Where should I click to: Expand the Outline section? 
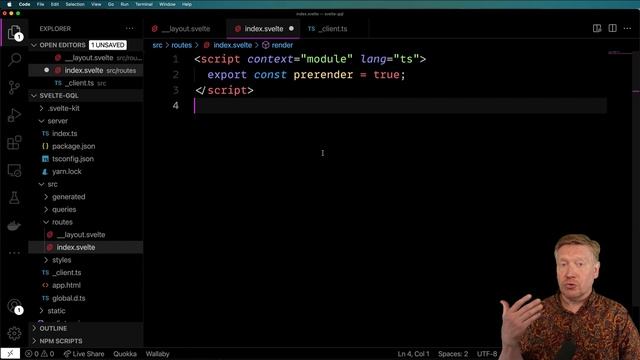(86, 328)
